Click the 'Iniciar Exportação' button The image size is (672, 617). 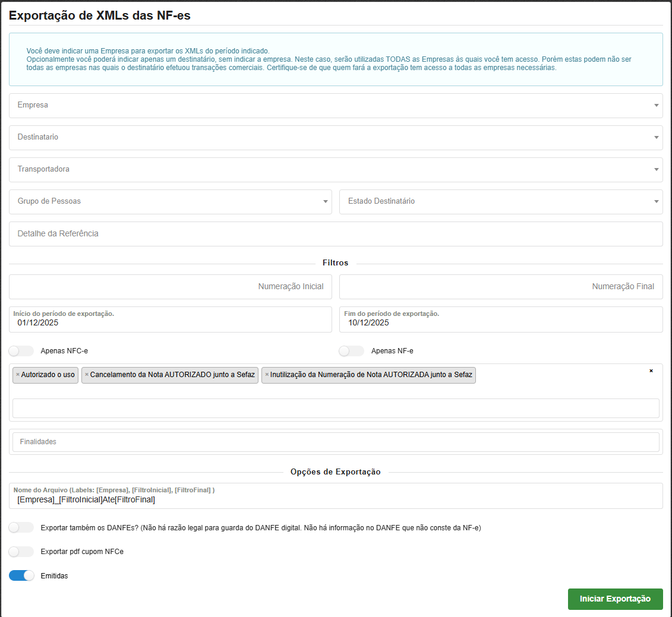point(615,599)
